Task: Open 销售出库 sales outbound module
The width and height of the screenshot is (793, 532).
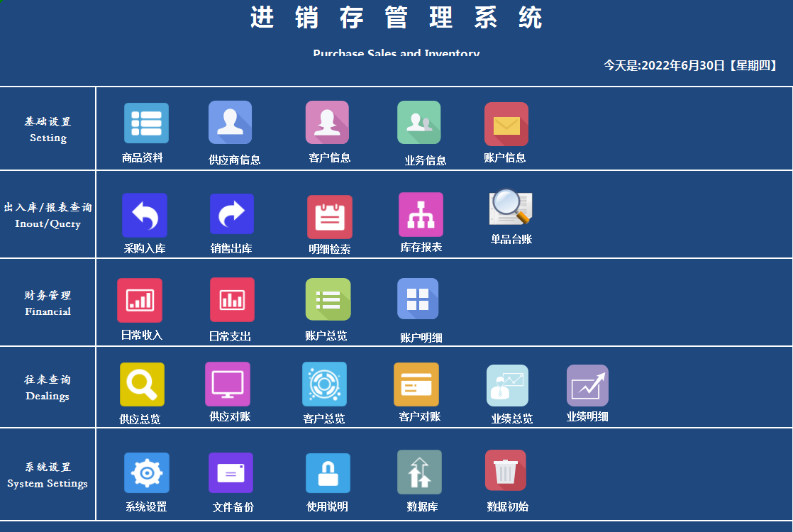Action: point(231,214)
